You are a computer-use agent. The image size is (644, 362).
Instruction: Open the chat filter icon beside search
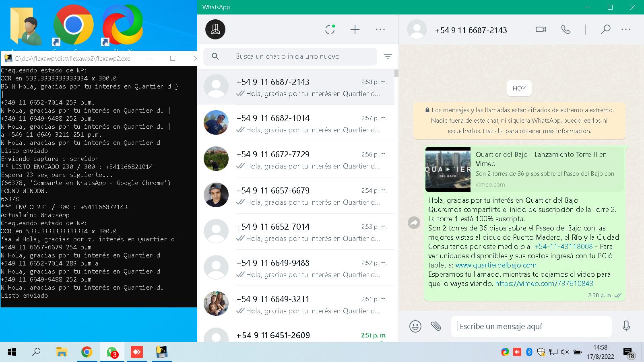pyautogui.click(x=388, y=57)
